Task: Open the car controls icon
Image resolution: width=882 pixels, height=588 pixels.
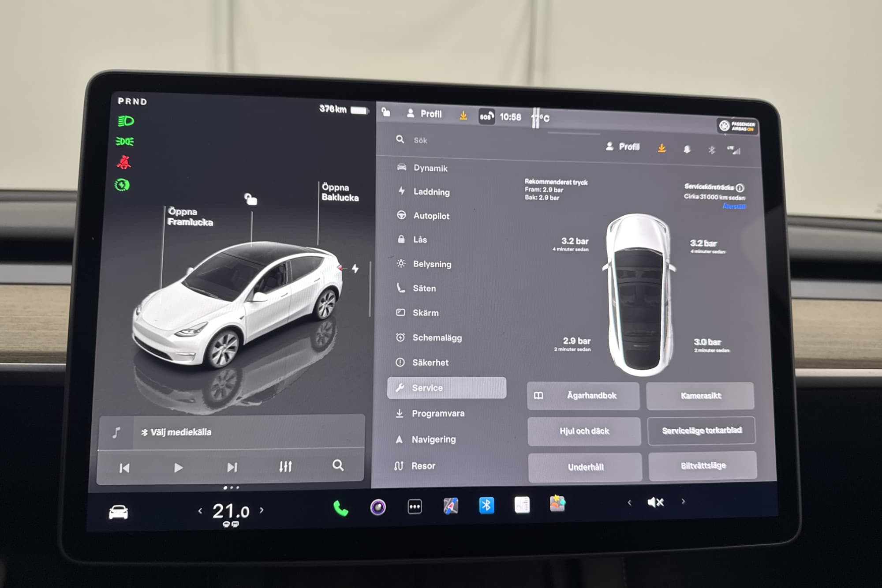Action: (x=118, y=512)
